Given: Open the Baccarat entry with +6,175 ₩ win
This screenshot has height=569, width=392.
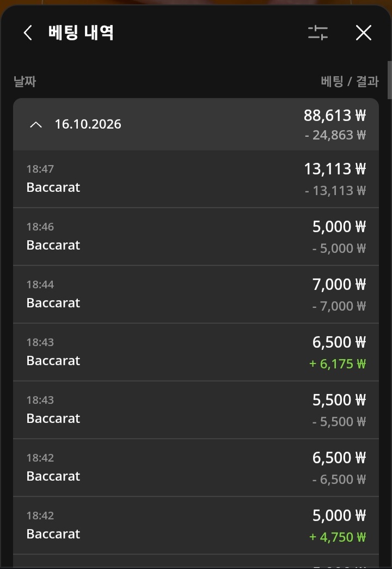Looking at the screenshot, I should click(196, 352).
